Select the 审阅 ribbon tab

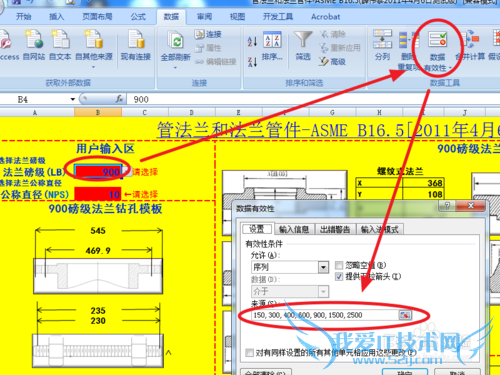[204, 17]
